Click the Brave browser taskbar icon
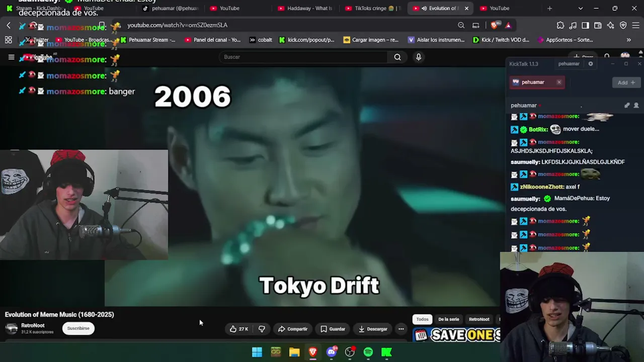 313,352
